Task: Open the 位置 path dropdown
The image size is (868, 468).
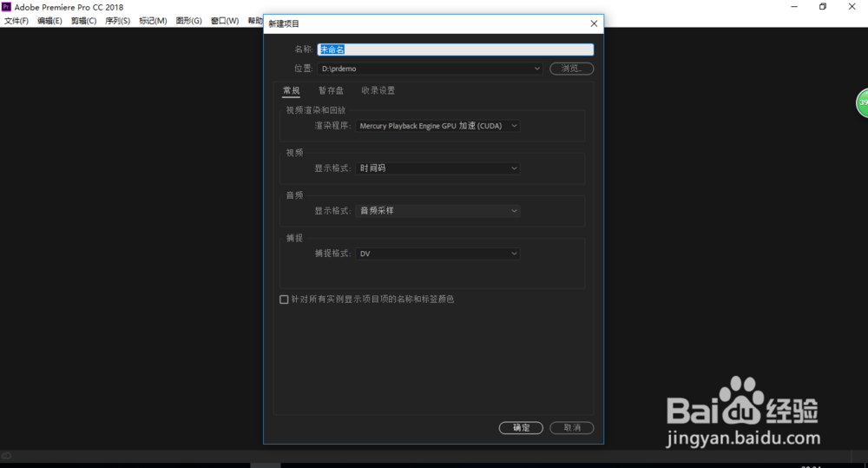Action: pos(431,69)
